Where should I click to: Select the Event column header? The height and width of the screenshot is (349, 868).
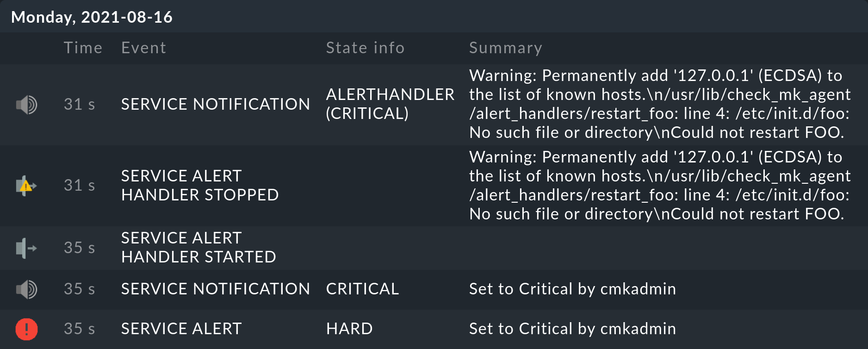(143, 48)
